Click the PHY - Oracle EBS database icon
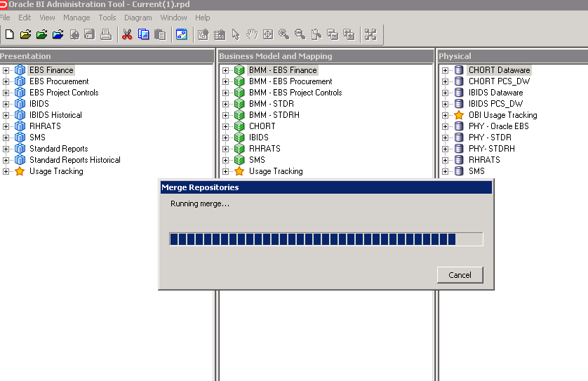 (x=459, y=126)
